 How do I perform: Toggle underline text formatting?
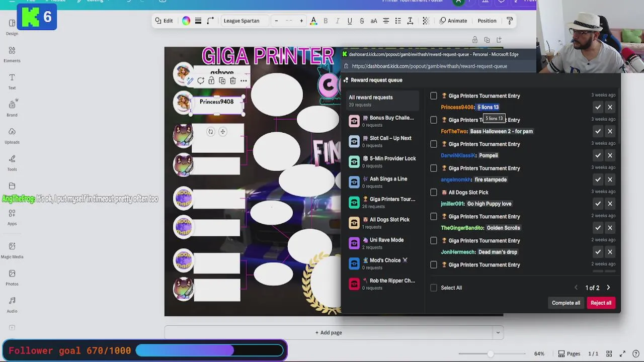[x=350, y=21]
